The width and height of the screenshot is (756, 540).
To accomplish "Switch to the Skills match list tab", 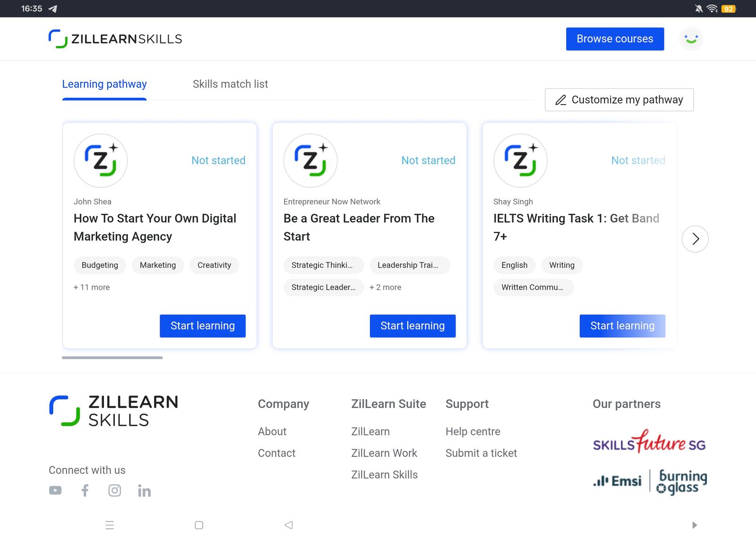I will click(x=230, y=84).
